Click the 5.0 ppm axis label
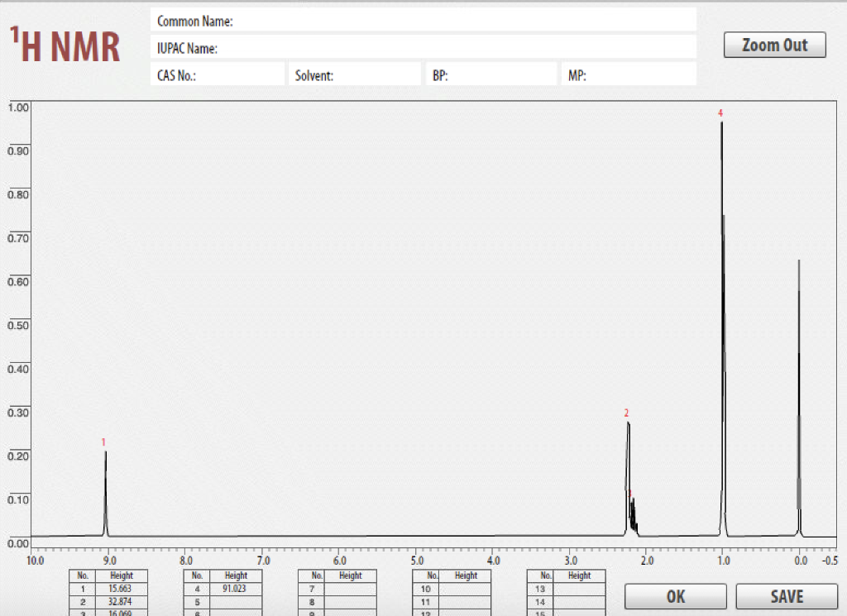 pos(417,561)
